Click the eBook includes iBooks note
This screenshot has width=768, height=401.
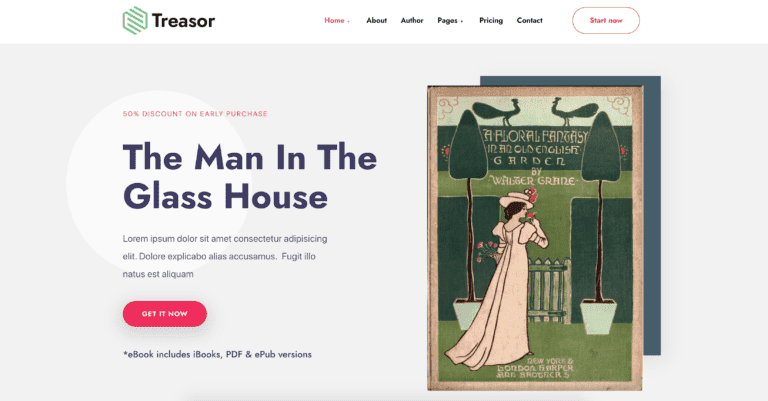pyautogui.click(x=217, y=354)
